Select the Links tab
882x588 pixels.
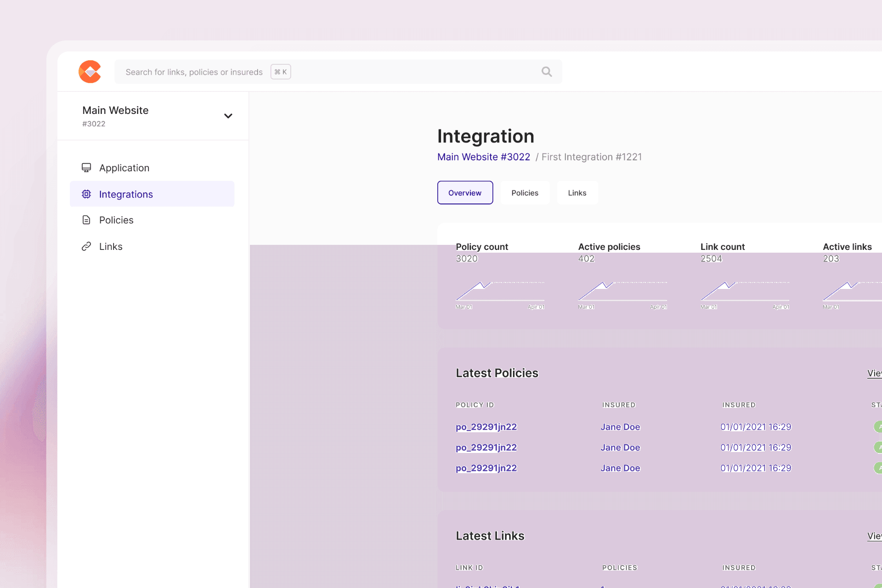(x=577, y=192)
